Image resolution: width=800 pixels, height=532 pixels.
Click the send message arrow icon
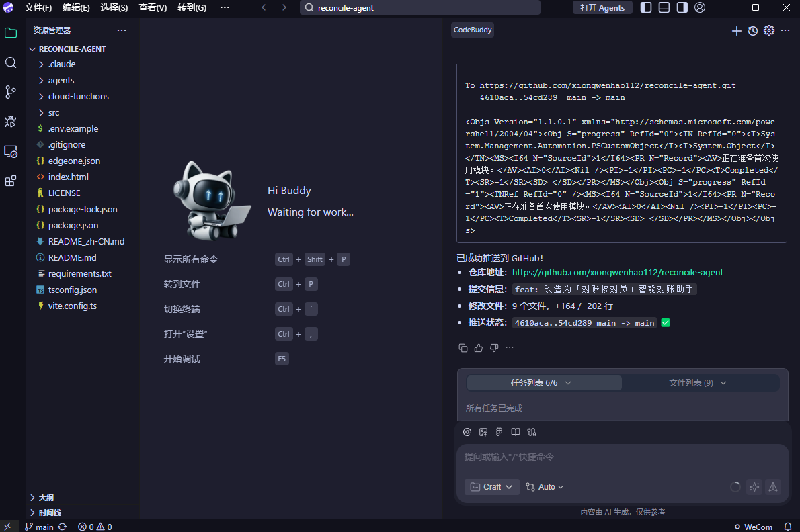773,487
